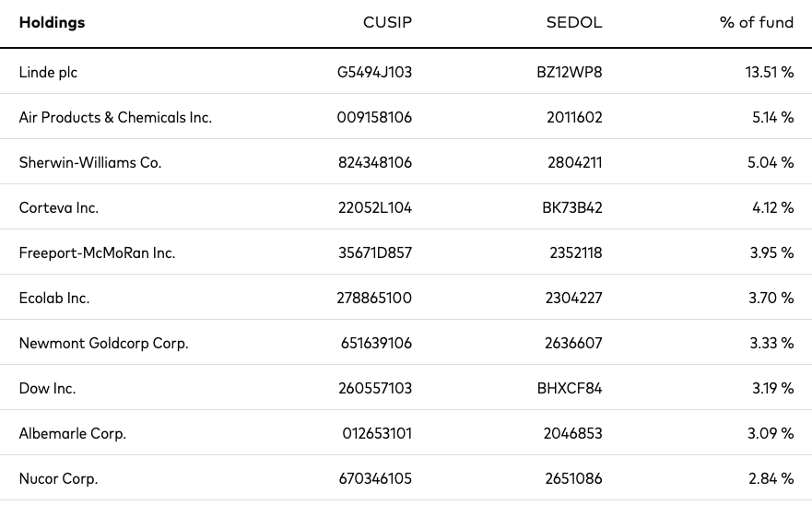Select the Nucor Corp. holding
The width and height of the screenshot is (812, 505).
point(58,478)
